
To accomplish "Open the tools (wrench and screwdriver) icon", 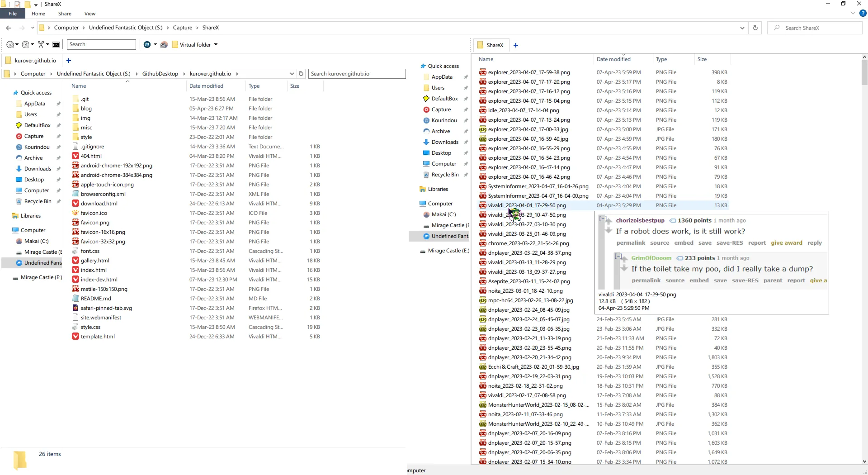I will click(41, 44).
